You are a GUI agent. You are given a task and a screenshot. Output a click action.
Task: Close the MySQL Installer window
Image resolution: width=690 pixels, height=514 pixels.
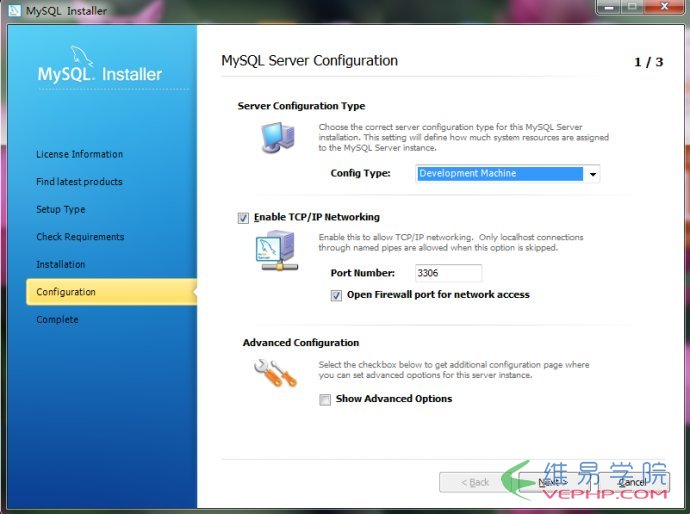(664, 7)
